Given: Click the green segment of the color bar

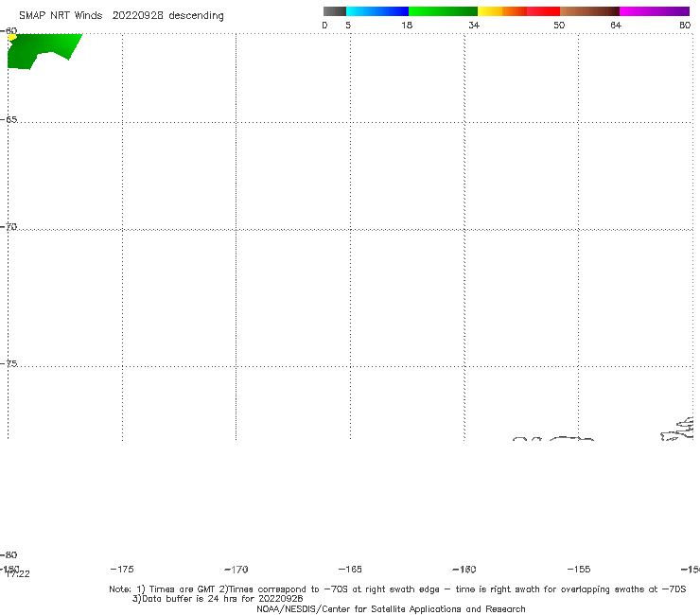Looking at the screenshot, I should [x=443, y=11].
